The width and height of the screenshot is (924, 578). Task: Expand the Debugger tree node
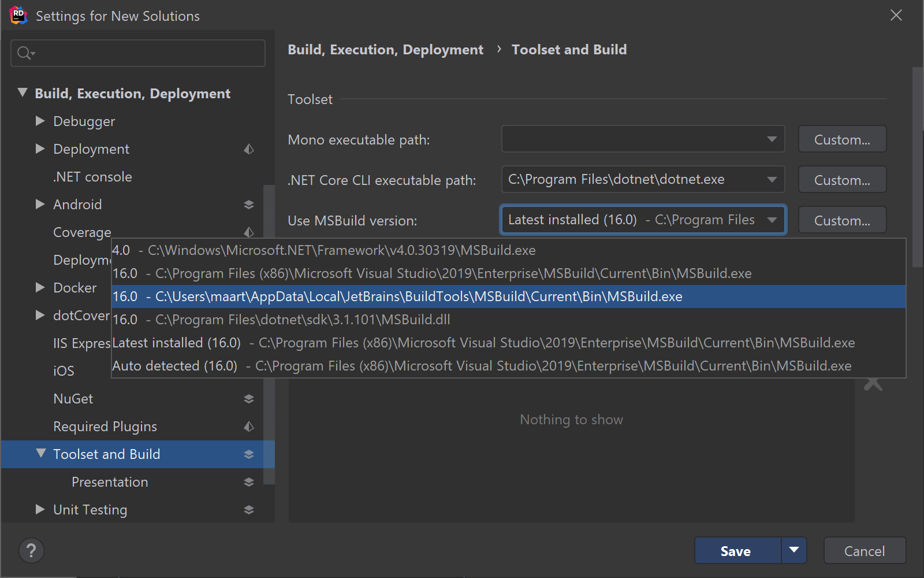coord(40,121)
